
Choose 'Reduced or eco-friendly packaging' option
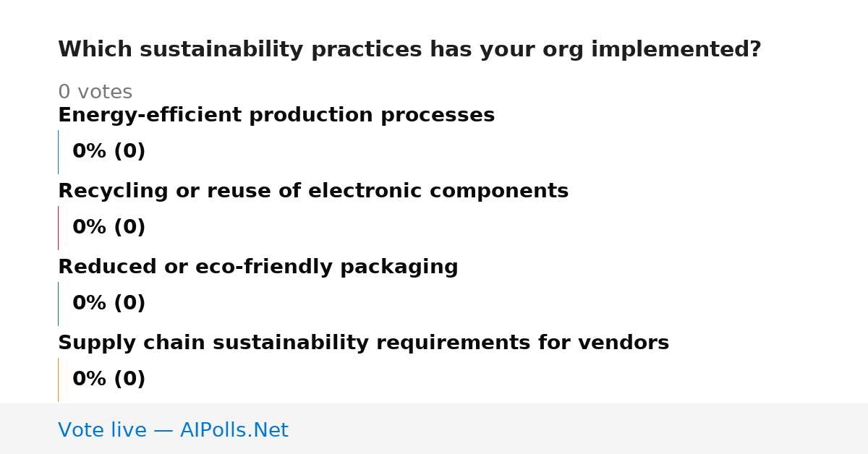tap(258, 267)
